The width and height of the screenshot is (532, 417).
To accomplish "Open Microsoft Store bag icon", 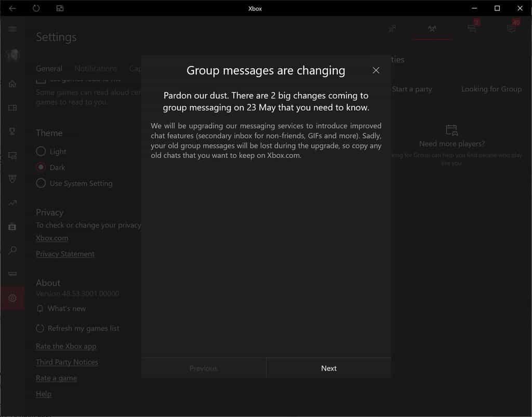I will [12, 227].
